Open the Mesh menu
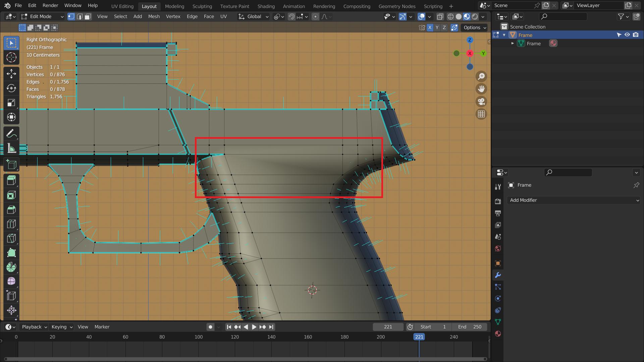The image size is (644, 362). pyautogui.click(x=154, y=16)
